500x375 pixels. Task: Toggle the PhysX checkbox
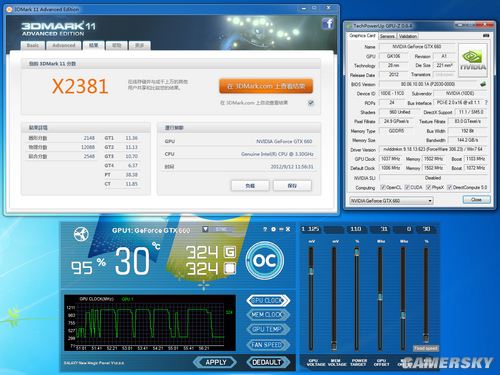coord(429,187)
